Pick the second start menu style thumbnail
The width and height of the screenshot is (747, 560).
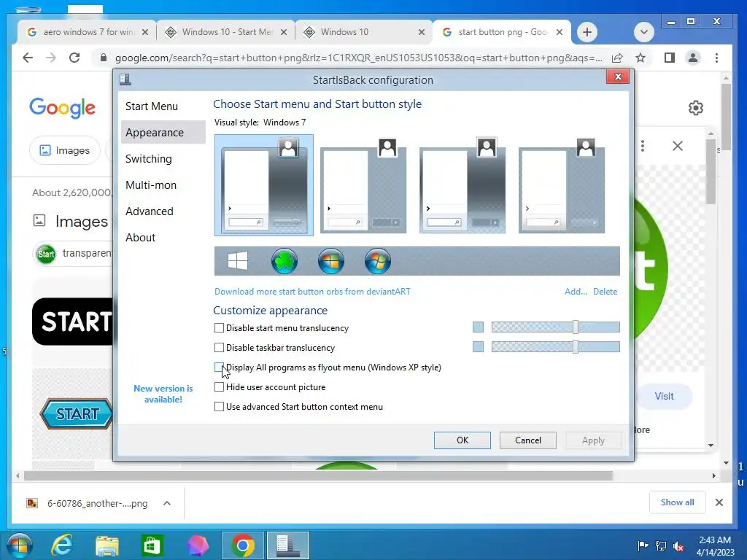(x=363, y=185)
